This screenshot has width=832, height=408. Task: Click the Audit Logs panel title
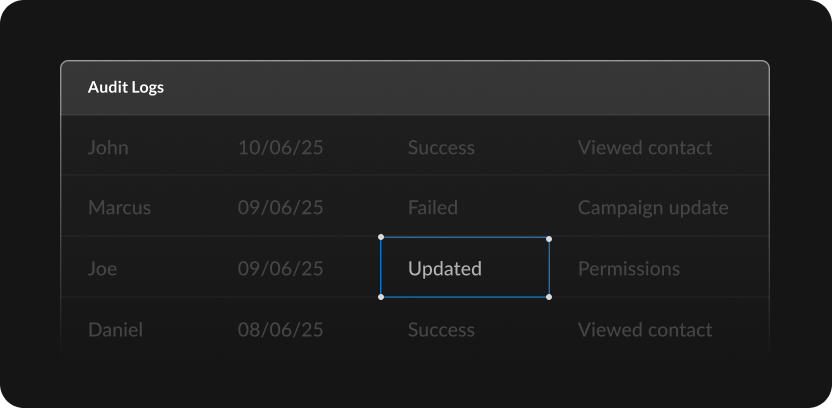point(126,88)
